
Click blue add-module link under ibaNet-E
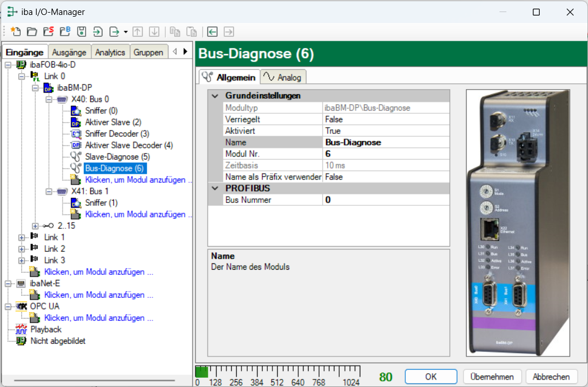coord(98,294)
